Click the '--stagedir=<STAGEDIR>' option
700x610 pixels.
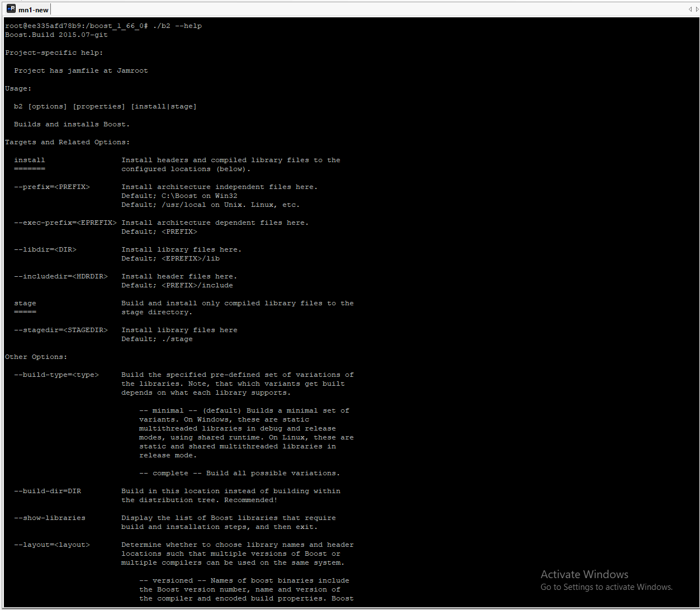click(61, 330)
